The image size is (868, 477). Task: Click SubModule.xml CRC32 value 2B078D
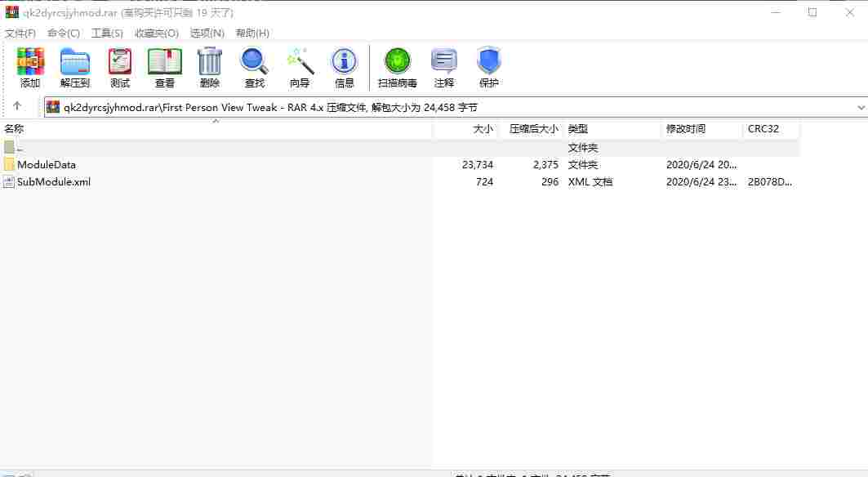pos(769,181)
